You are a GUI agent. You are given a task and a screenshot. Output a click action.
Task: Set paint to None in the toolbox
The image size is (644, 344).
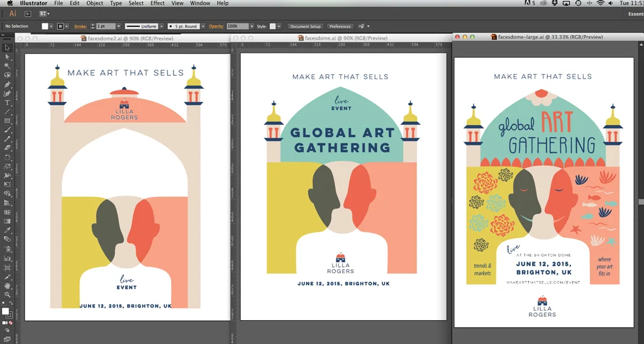11,323
